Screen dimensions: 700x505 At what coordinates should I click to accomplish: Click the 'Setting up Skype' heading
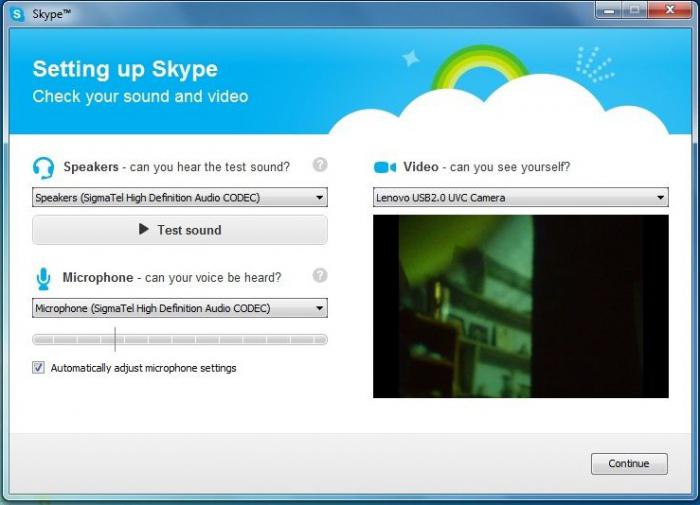pyautogui.click(x=125, y=69)
